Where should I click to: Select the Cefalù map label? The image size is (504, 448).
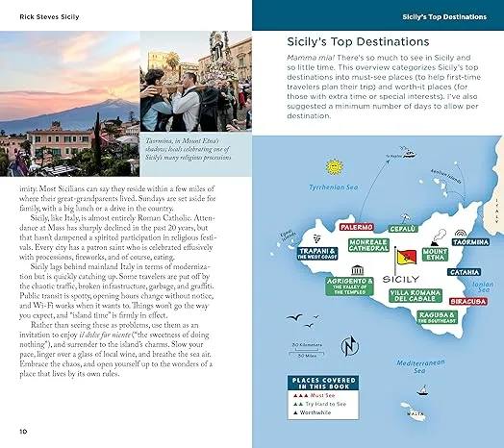403,229
